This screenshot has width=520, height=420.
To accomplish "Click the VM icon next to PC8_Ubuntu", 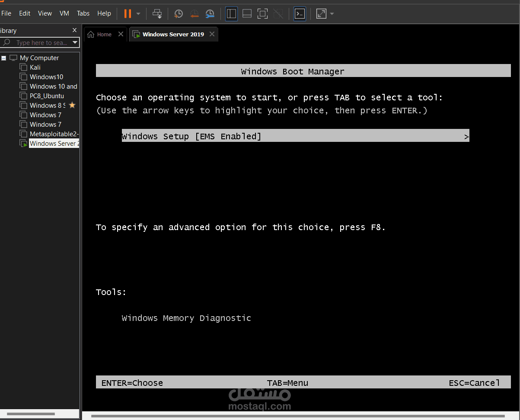I will [23, 96].
